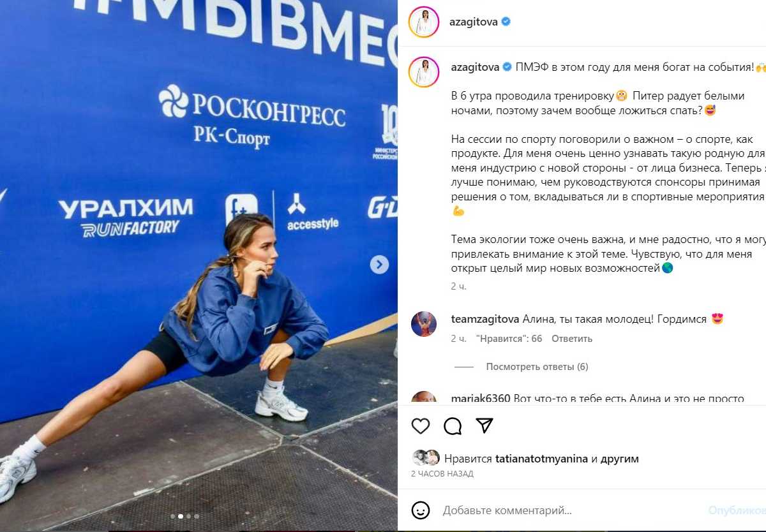
Task: Open list of others who liked (другим)
Action: [619, 459]
